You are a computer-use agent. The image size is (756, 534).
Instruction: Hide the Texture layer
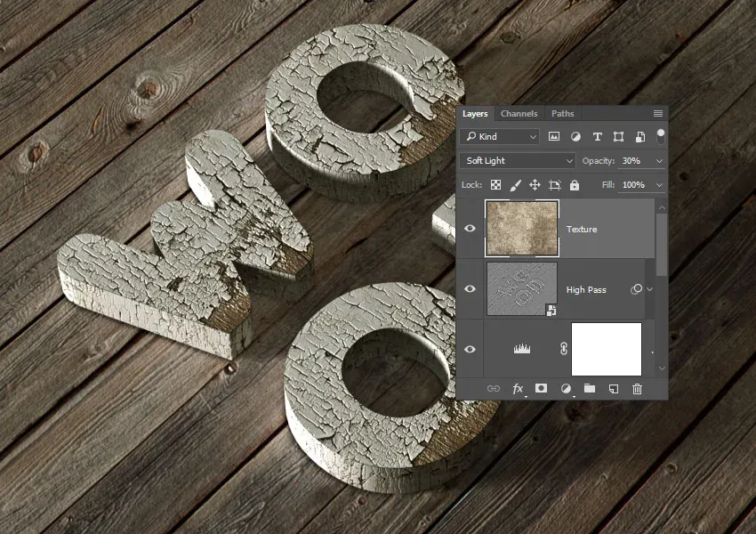coord(470,228)
